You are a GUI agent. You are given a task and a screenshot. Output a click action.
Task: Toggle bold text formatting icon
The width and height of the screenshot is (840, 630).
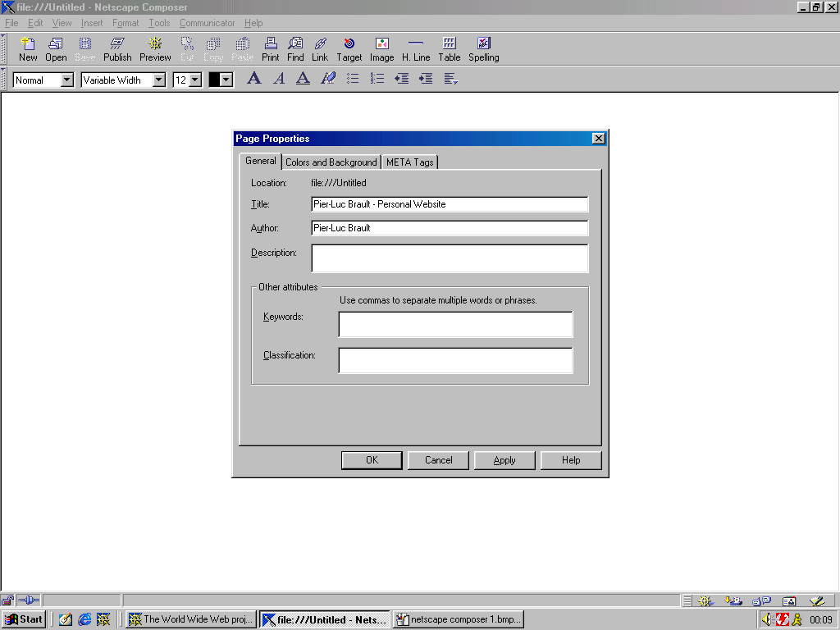point(254,79)
